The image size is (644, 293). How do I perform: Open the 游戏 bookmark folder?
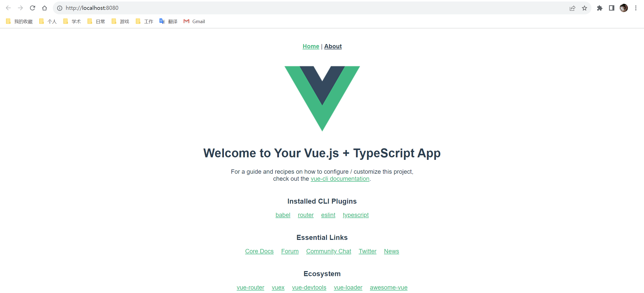(x=120, y=21)
